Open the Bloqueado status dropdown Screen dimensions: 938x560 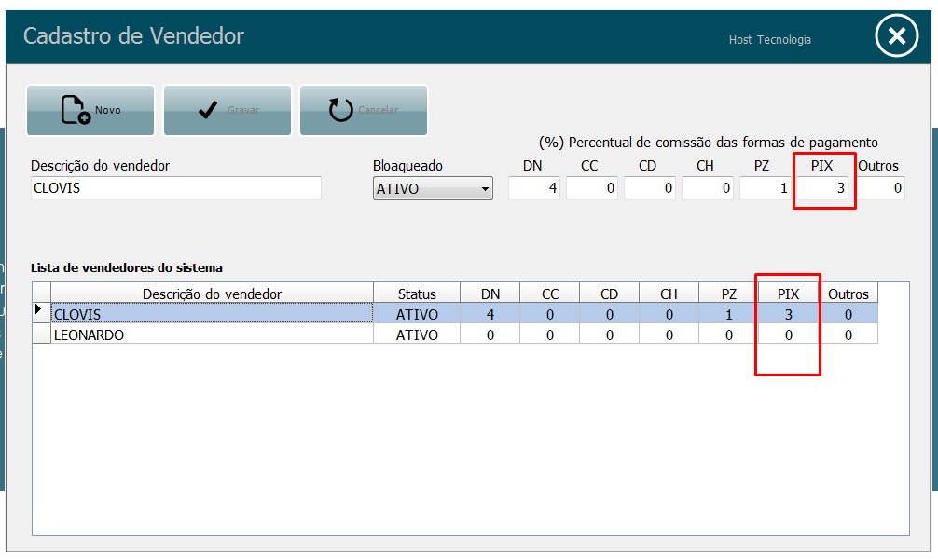pyautogui.click(x=433, y=189)
